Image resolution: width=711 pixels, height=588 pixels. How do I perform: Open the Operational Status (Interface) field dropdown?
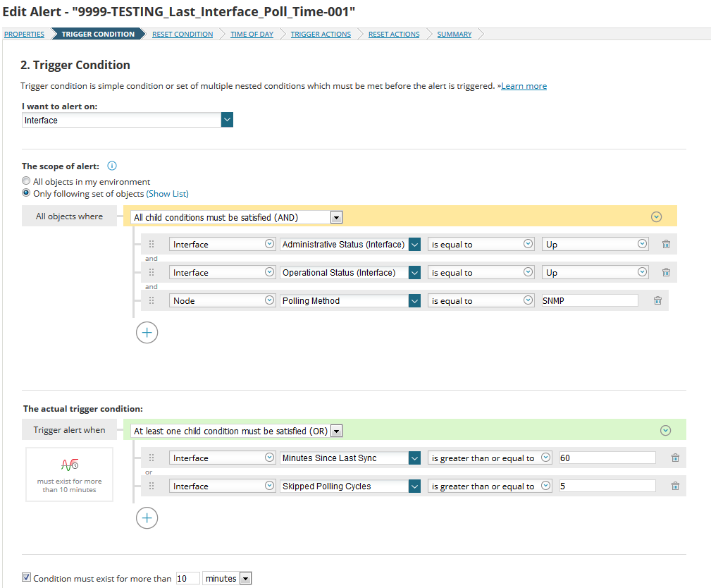tap(414, 272)
